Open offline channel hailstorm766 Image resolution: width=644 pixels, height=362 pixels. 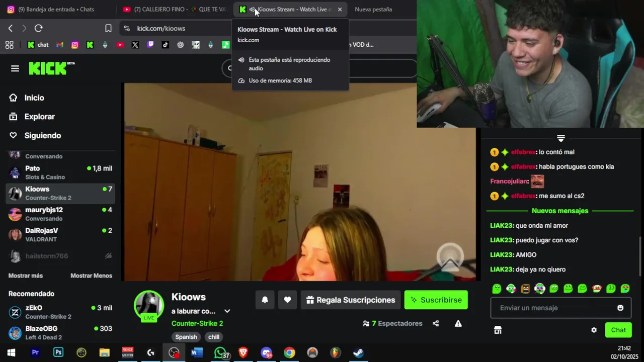pos(60,256)
